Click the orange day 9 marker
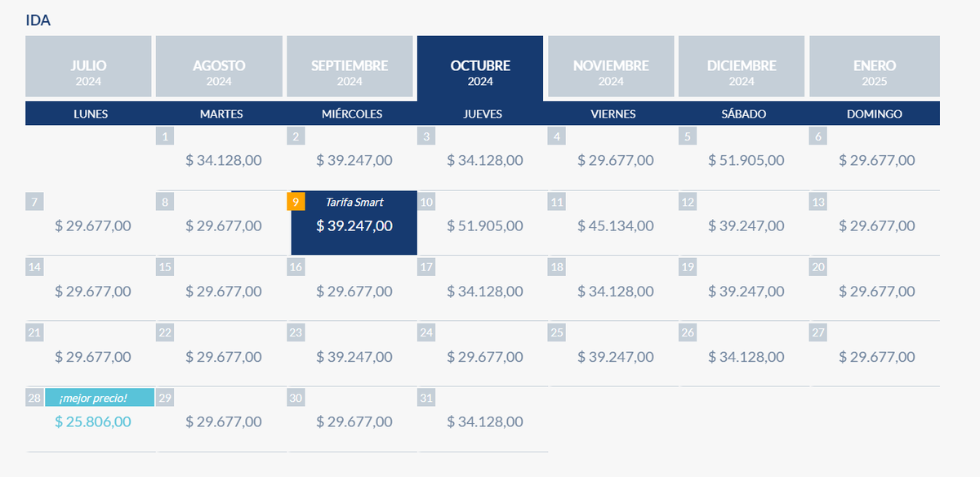The image size is (980, 477). click(296, 202)
